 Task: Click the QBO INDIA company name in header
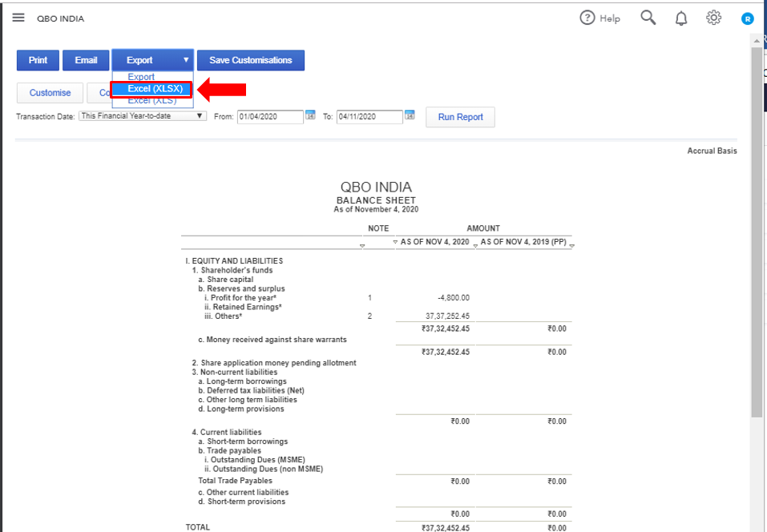(61, 18)
